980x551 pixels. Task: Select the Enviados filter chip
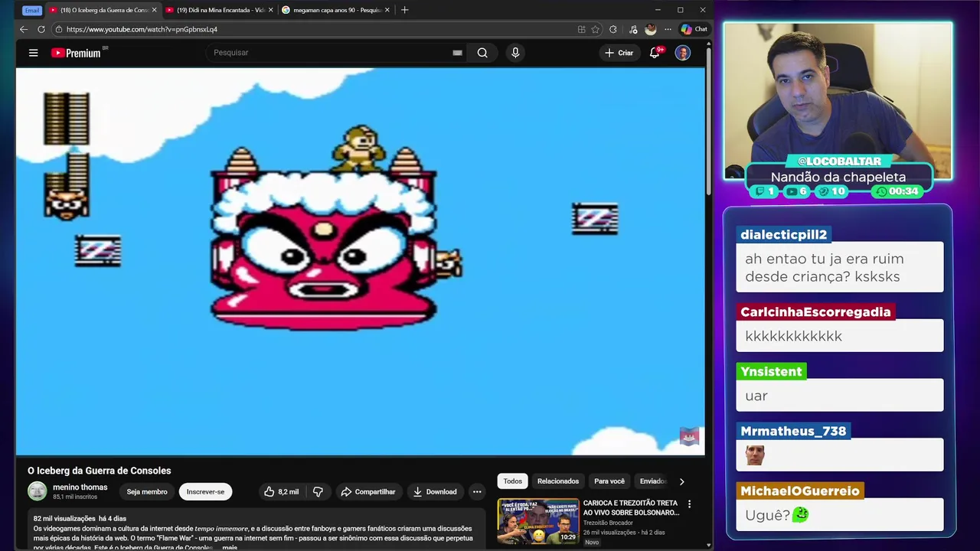[653, 481]
